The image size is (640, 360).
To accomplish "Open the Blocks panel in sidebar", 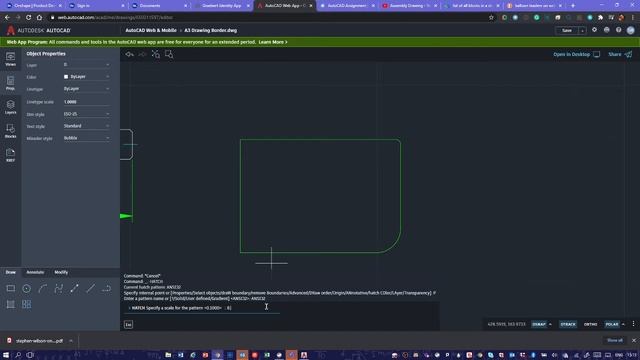I will pyautogui.click(x=11, y=131).
